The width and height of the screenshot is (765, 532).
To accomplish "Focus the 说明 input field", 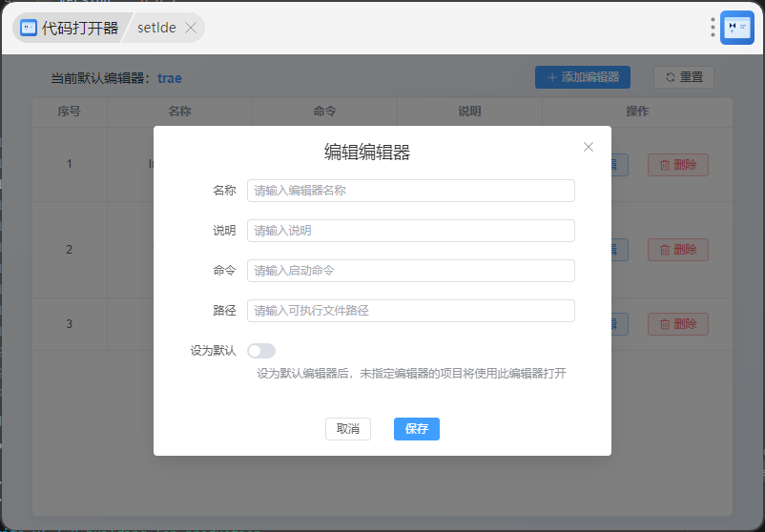I will point(411,231).
